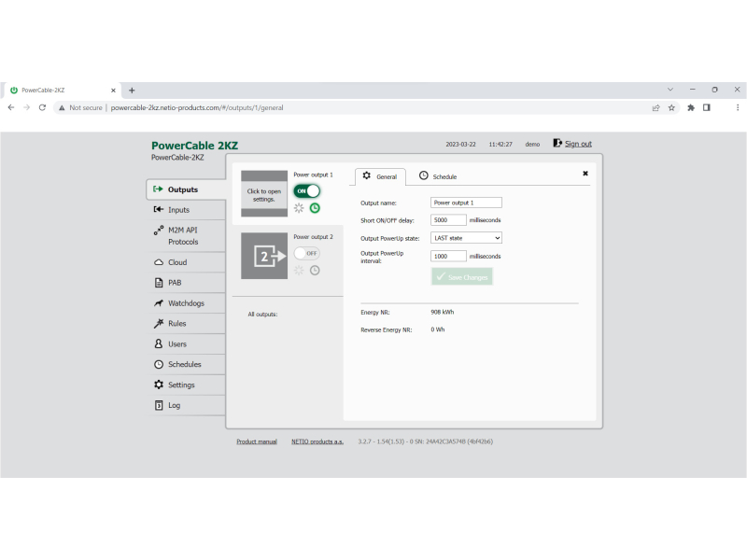This screenshot has width=747, height=560.
Task: Close the PowerCable-2KZ browser tab
Action: tap(113, 90)
